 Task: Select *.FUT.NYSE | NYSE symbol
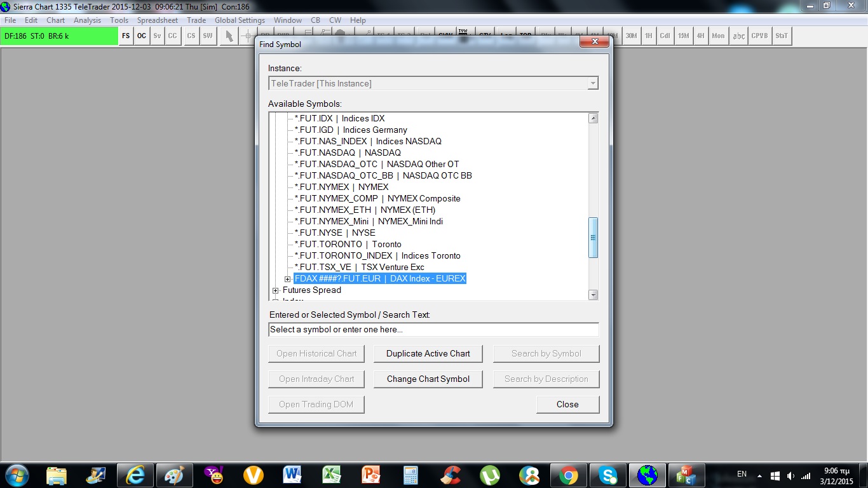pyautogui.click(x=335, y=233)
